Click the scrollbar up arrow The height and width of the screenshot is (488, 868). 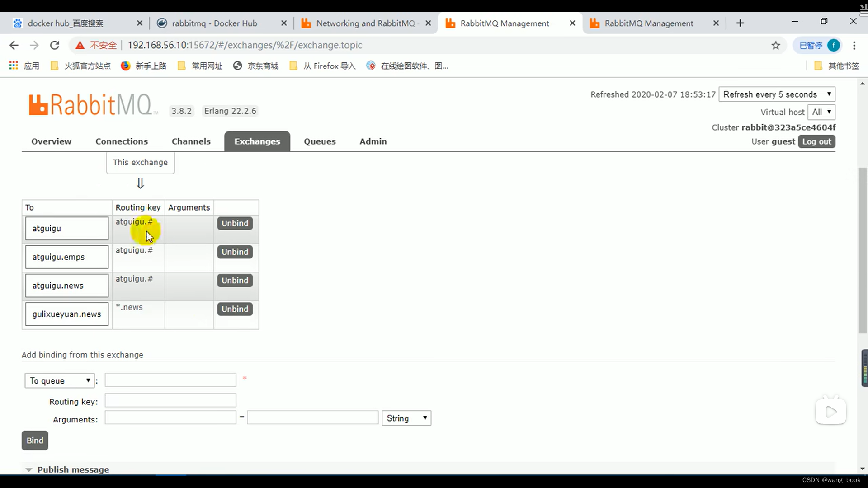(x=863, y=84)
